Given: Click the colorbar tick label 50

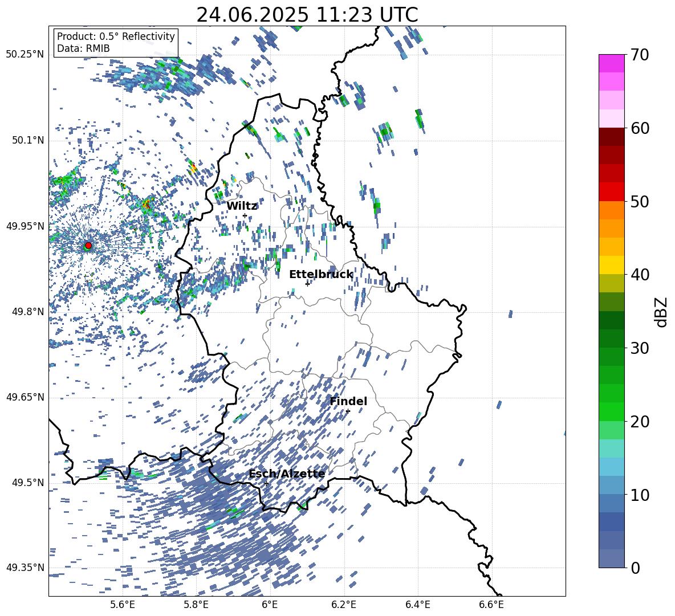Looking at the screenshot, I should [x=639, y=202].
